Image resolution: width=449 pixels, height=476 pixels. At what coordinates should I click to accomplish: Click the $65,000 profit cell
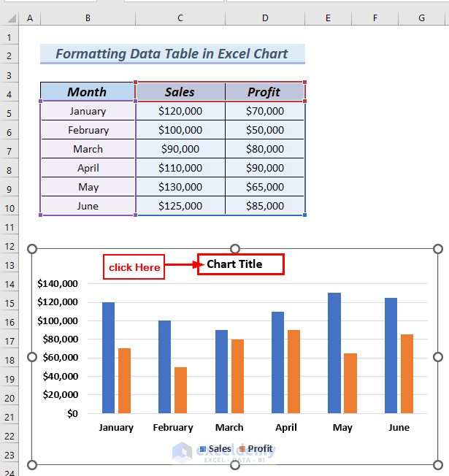[265, 187]
